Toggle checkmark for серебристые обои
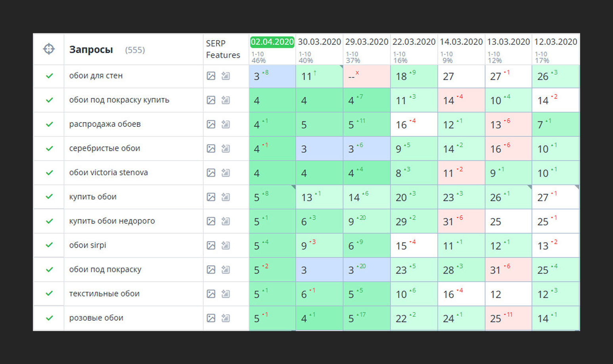 [49, 148]
